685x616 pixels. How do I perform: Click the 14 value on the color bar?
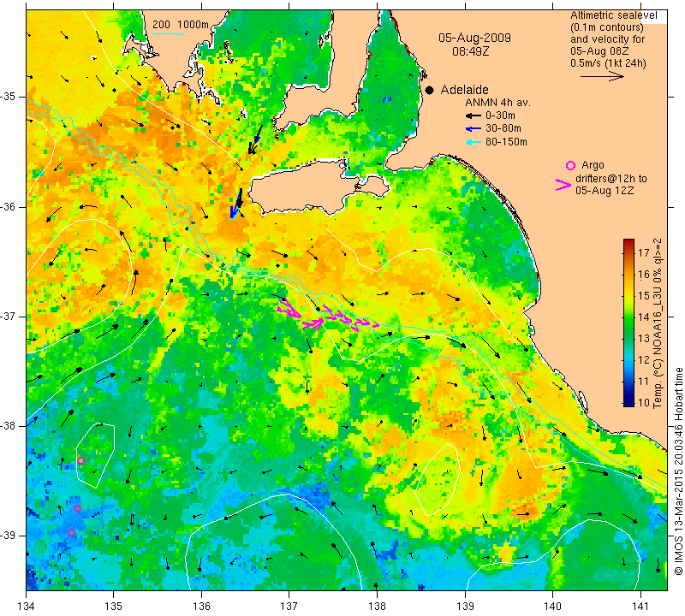tap(644, 317)
